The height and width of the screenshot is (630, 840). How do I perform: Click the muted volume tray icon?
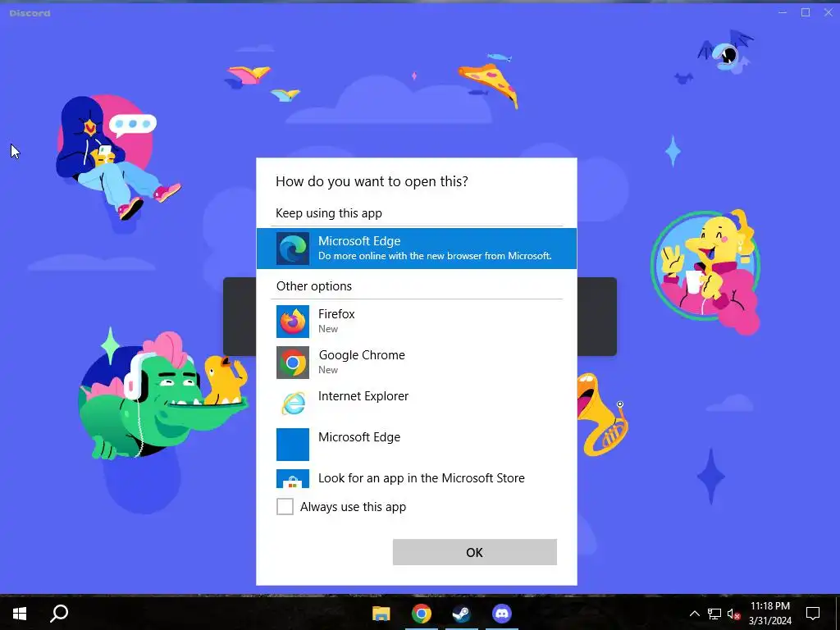pos(734,614)
